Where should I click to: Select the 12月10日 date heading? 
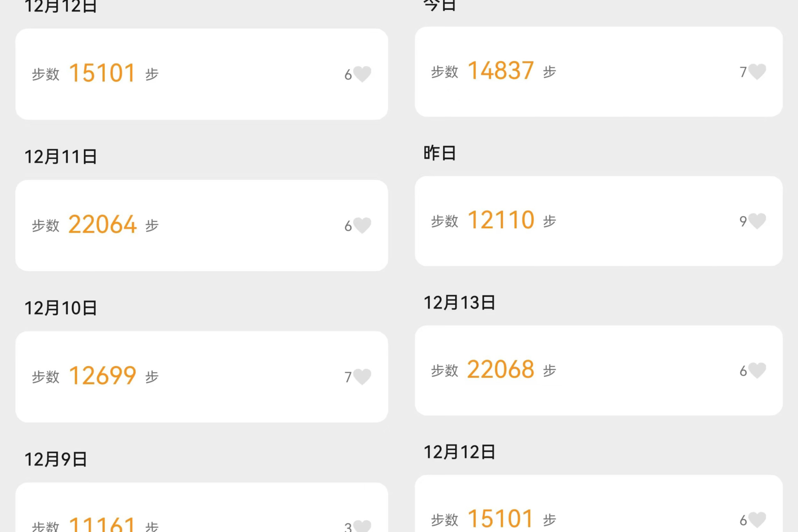[x=61, y=308]
